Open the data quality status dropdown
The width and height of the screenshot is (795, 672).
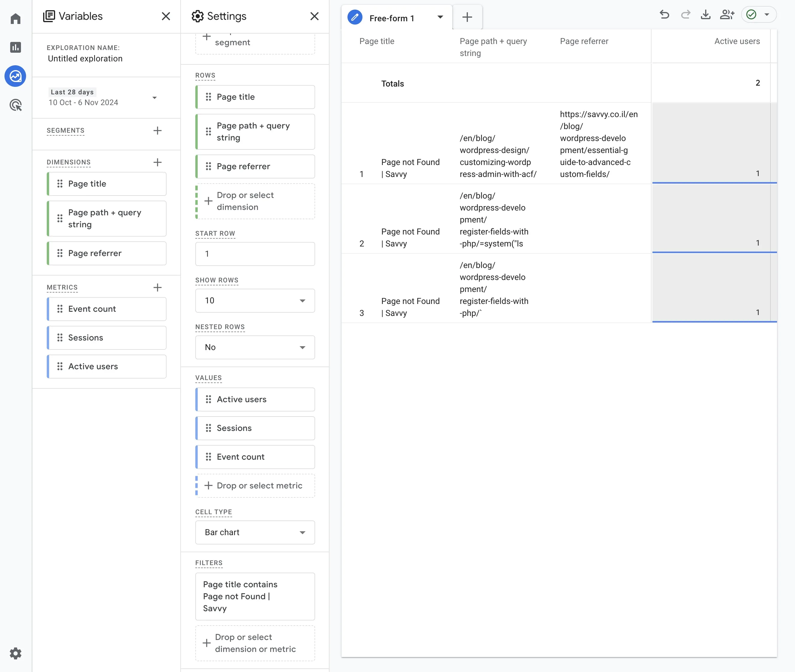click(x=759, y=14)
